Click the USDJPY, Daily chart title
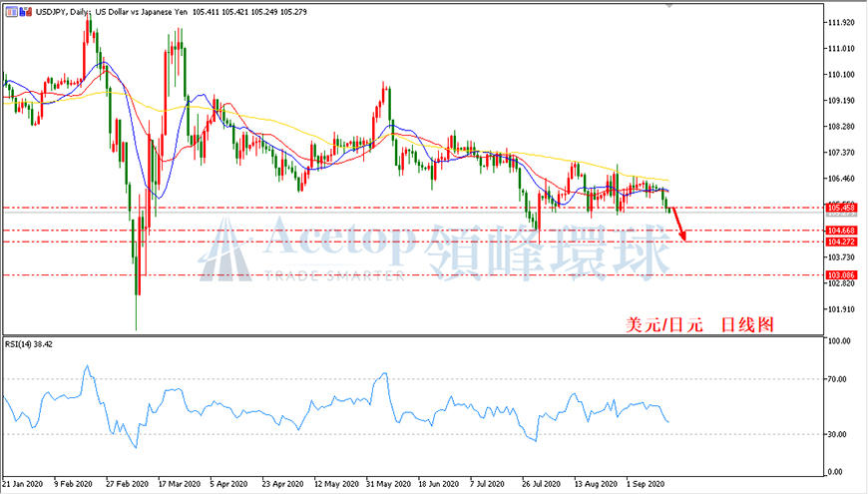This screenshot has width=868, height=494. pos(112,12)
